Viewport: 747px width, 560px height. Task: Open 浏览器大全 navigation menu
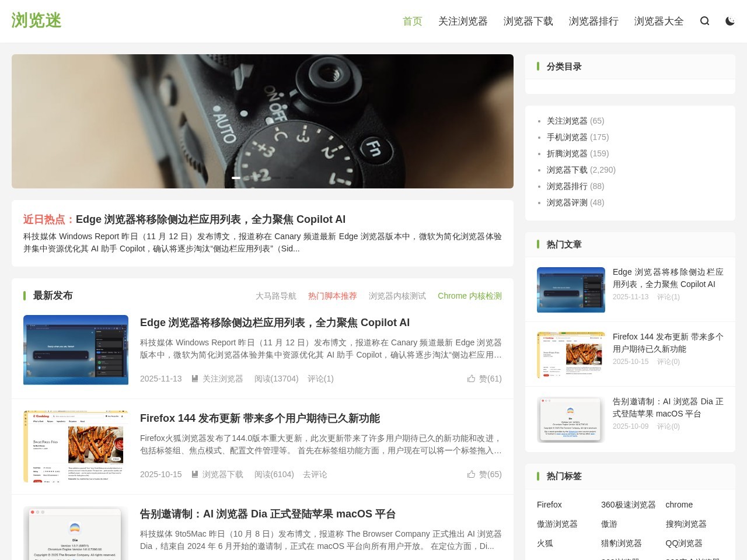[659, 21]
